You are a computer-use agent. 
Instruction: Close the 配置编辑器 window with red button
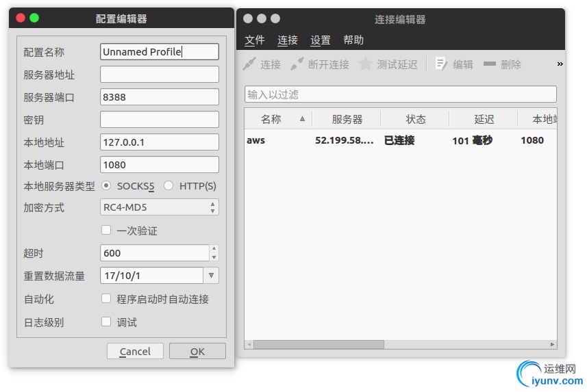pos(21,18)
